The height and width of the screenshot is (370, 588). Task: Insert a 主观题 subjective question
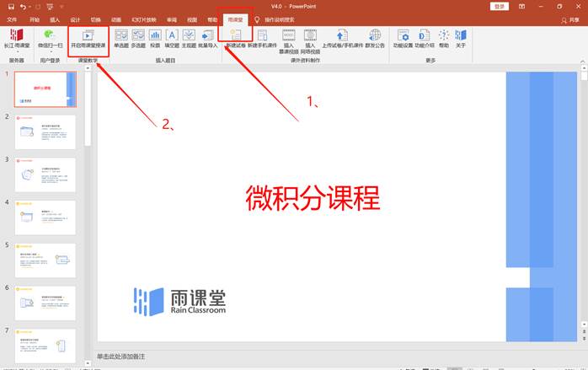189,39
